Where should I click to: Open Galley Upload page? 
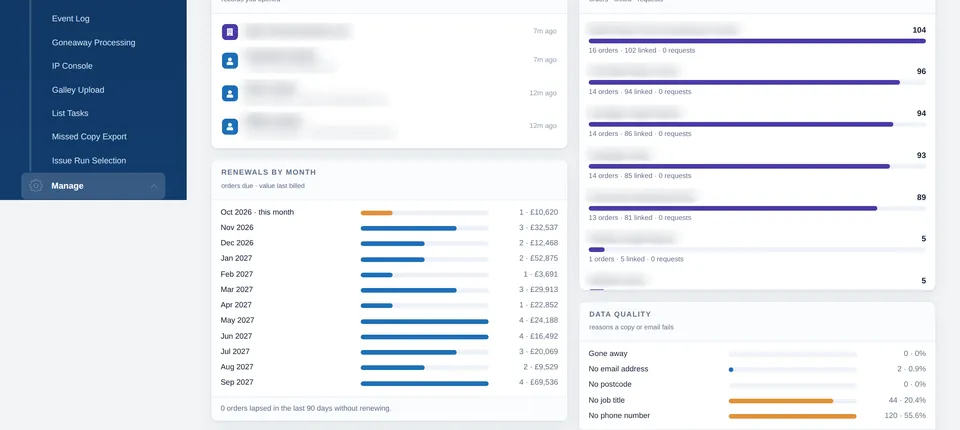coord(78,89)
